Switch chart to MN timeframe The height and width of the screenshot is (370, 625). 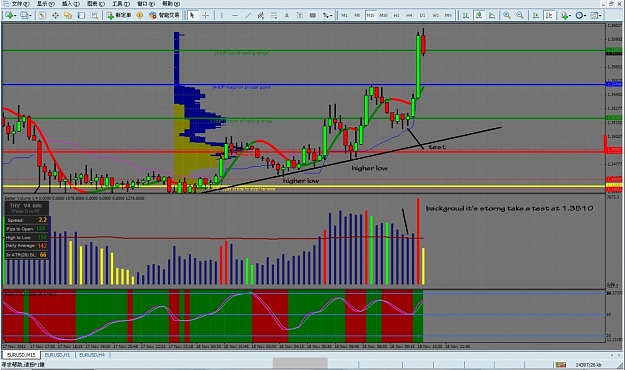(x=448, y=15)
